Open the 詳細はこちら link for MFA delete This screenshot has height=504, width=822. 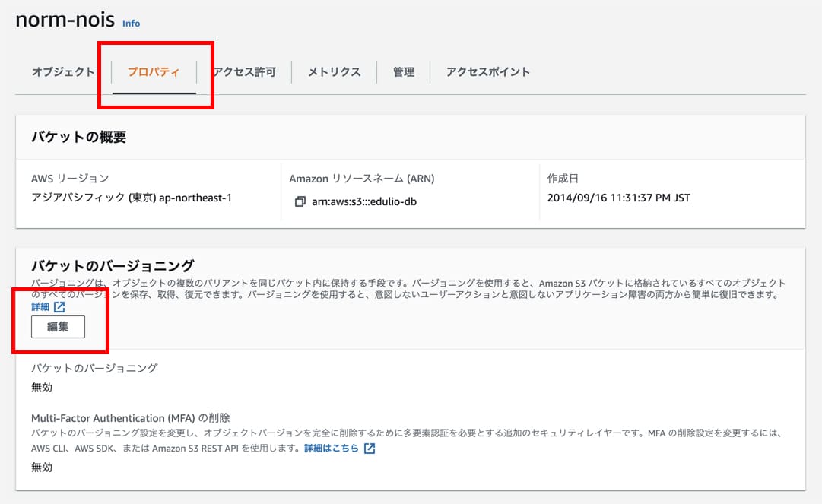tap(331, 449)
